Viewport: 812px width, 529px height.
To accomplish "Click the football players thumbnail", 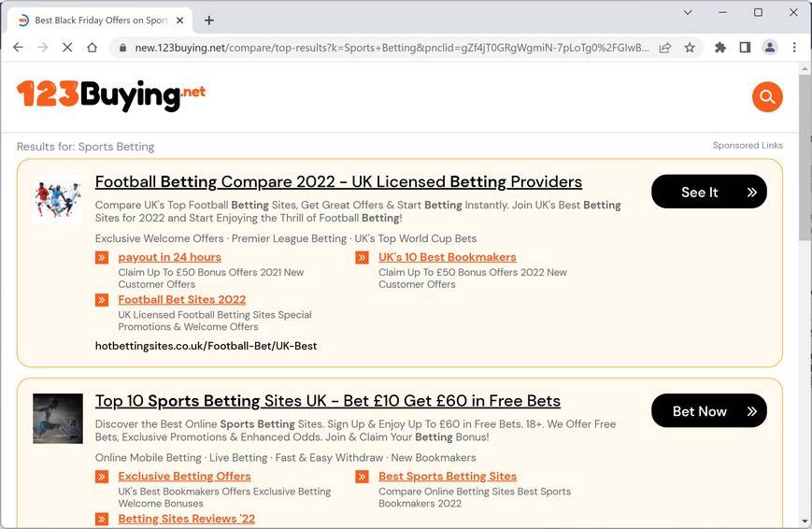I will click(x=58, y=199).
